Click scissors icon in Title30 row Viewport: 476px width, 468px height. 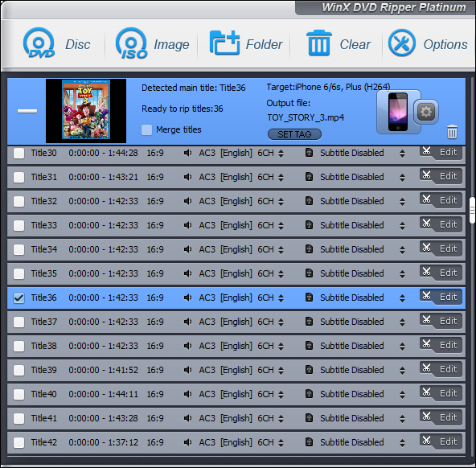[x=426, y=151]
